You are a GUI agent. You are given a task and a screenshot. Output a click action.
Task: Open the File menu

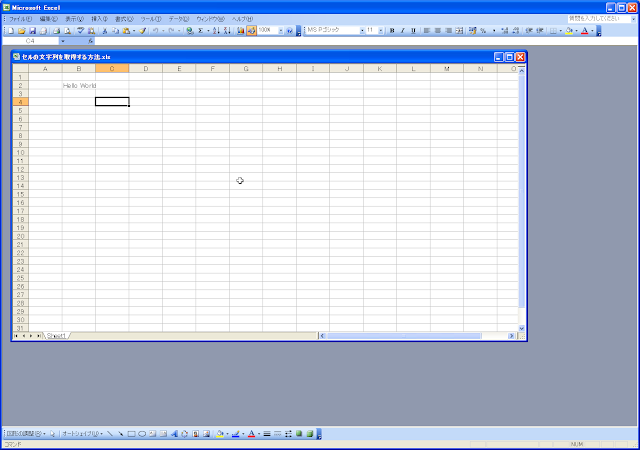click(x=20, y=19)
